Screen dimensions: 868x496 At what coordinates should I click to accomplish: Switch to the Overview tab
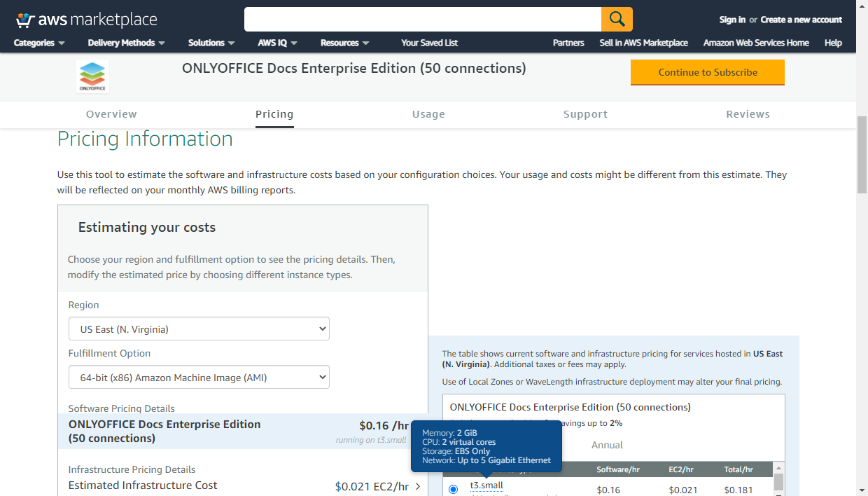click(111, 114)
